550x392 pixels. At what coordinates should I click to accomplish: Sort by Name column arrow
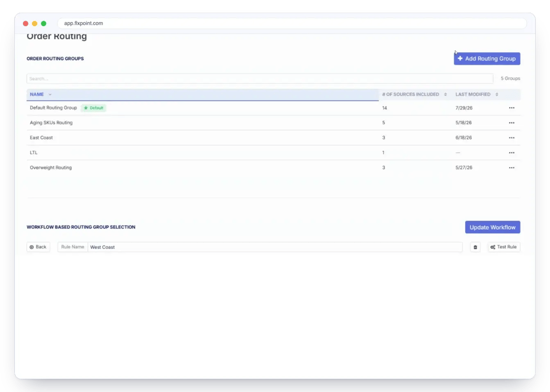[x=50, y=94]
